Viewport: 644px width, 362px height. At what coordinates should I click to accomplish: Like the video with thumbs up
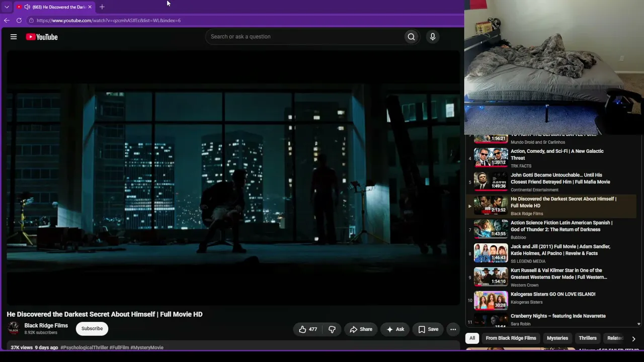(x=307, y=329)
